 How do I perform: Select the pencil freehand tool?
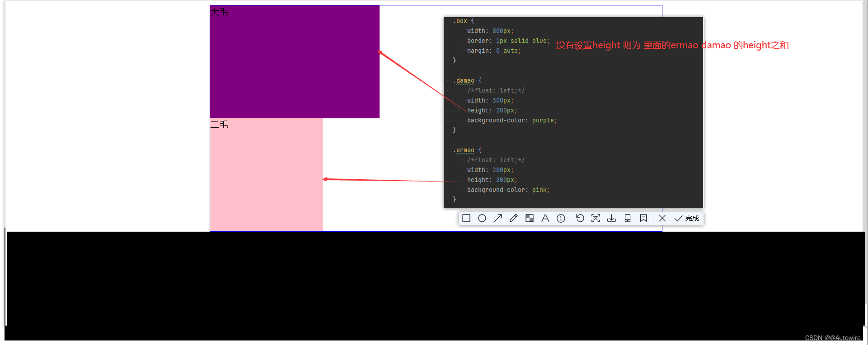pyautogui.click(x=514, y=218)
